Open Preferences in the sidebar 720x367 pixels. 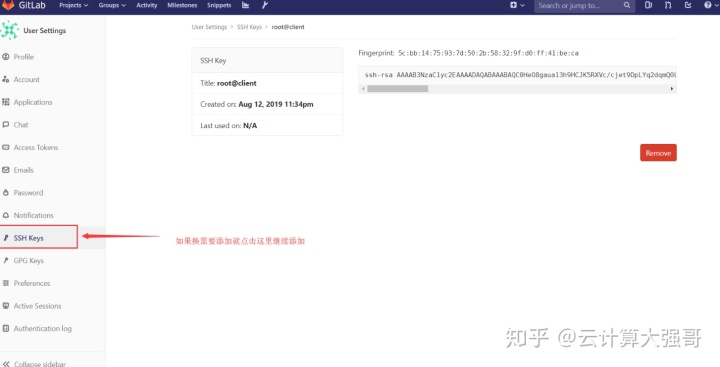(x=32, y=283)
